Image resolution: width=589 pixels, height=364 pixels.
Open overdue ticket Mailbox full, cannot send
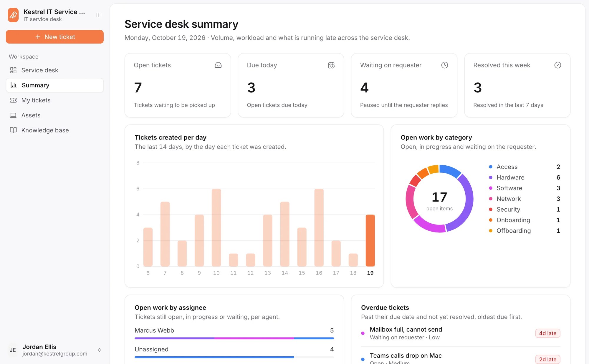click(x=461, y=333)
